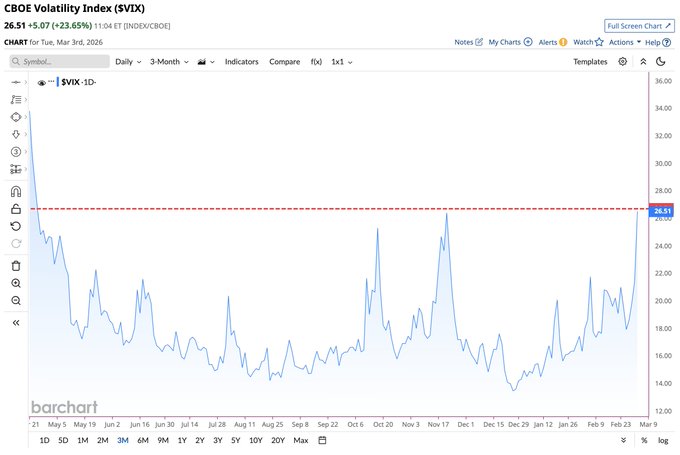Hide the $VIX series using eye icon
This screenshot has width=680, height=455.
pos(42,83)
